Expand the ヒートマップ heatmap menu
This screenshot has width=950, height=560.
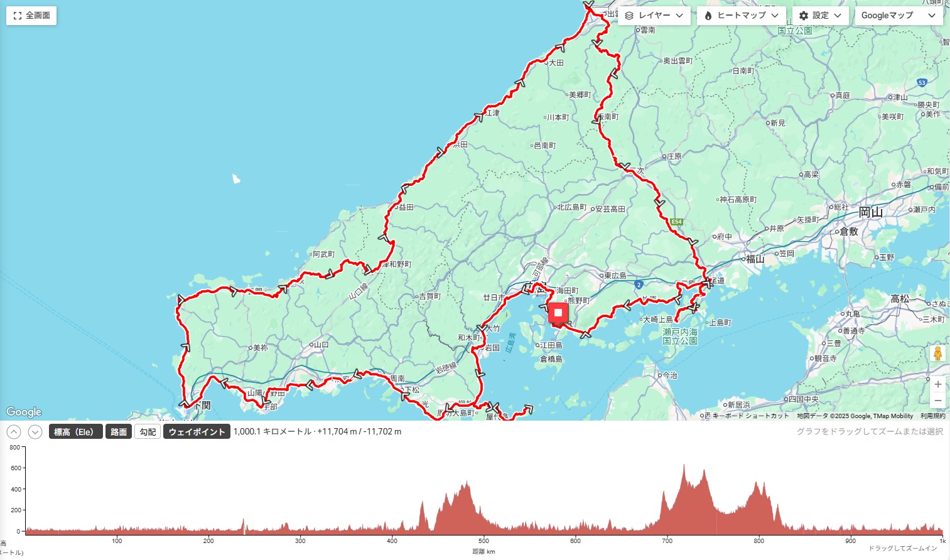click(x=741, y=16)
